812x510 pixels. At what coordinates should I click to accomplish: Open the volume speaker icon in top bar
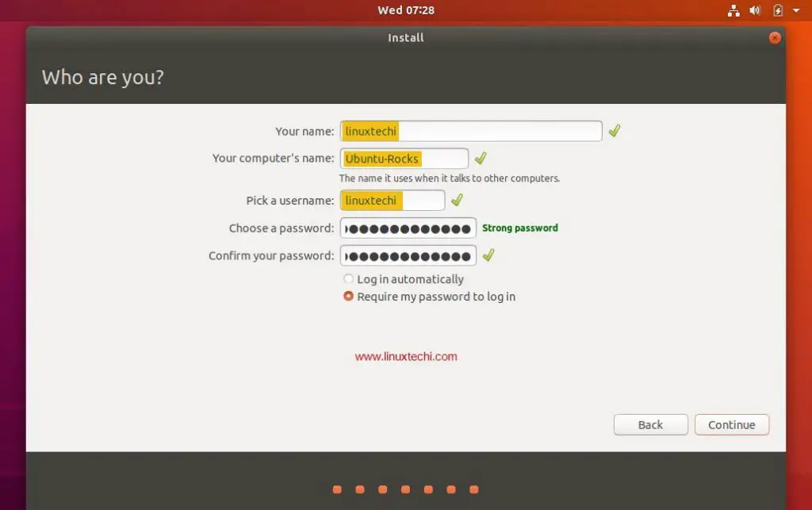[x=755, y=10]
